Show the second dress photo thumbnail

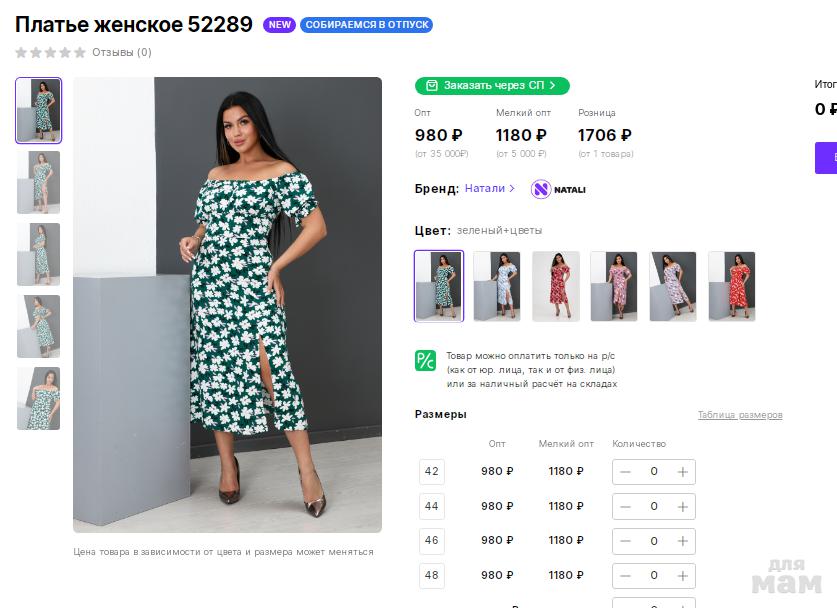click(39, 182)
